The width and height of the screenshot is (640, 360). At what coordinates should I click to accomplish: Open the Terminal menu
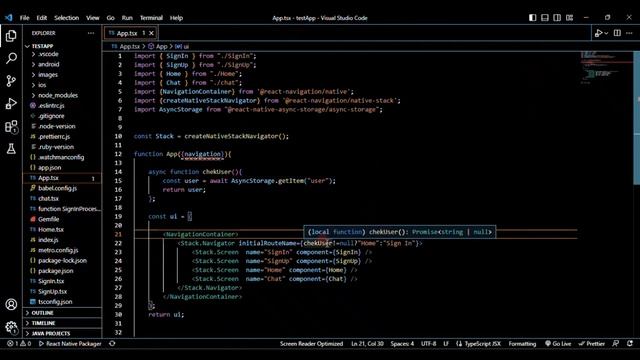pos(151,18)
